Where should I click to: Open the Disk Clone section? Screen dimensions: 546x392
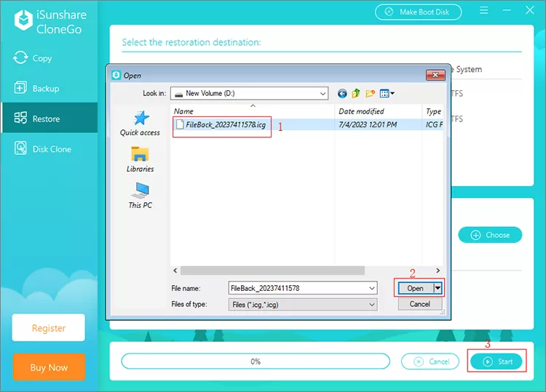tap(50, 149)
